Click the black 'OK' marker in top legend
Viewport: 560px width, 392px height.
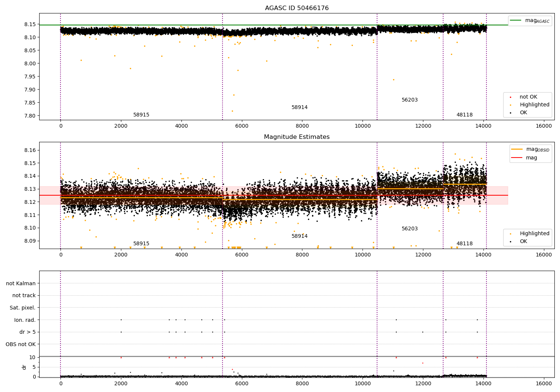[x=510, y=113]
